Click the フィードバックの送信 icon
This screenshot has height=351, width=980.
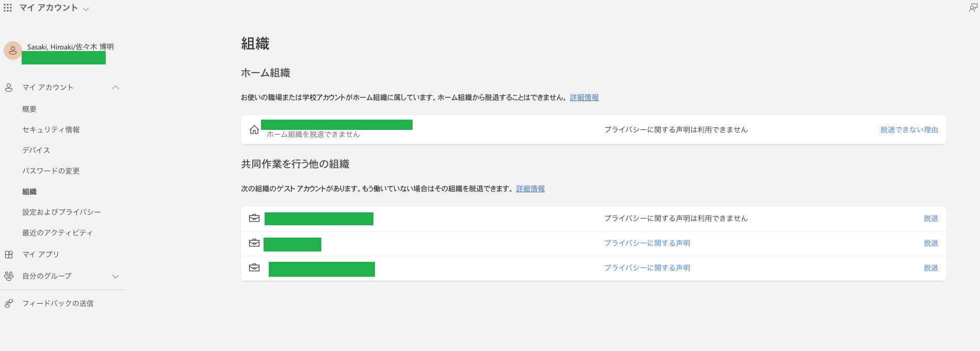pyautogui.click(x=8, y=303)
